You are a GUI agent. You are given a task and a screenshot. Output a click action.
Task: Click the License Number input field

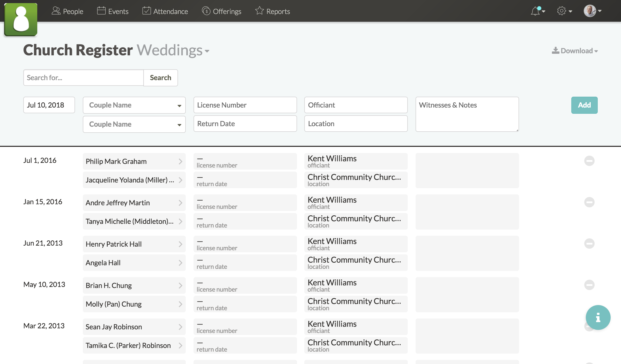click(x=245, y=105)
